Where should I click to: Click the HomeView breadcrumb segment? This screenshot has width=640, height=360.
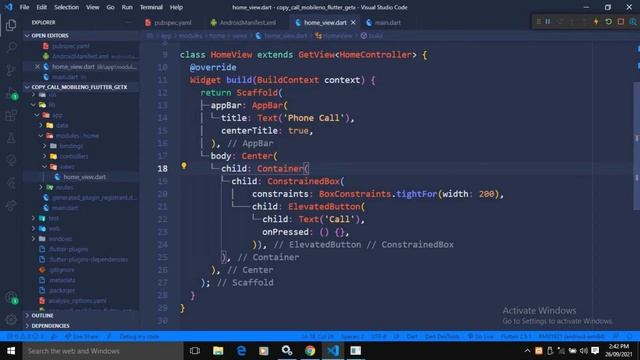pos(333,36)
